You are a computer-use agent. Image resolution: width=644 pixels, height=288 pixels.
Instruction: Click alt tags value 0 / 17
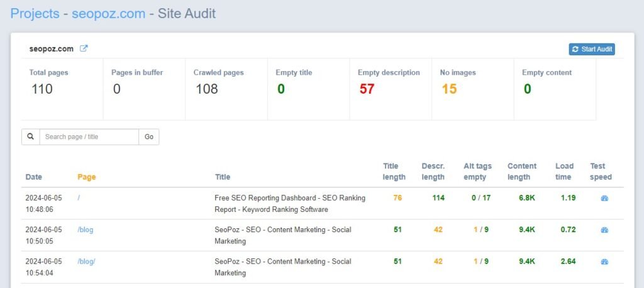tap(481, 197)
